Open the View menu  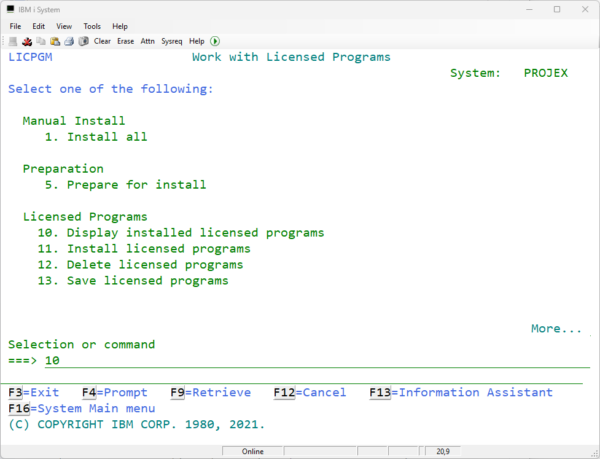point(64,26)
